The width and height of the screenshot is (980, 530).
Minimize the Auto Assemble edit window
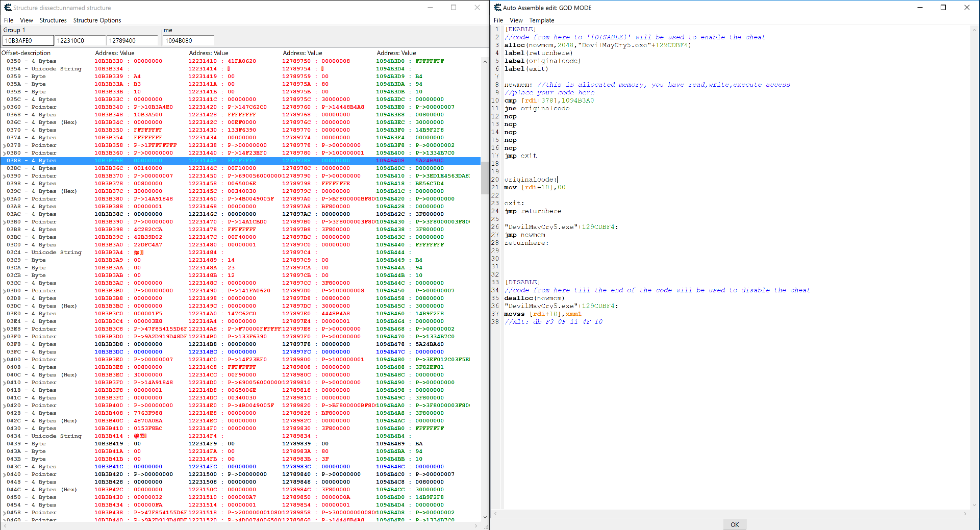click(x=920, y=8)
